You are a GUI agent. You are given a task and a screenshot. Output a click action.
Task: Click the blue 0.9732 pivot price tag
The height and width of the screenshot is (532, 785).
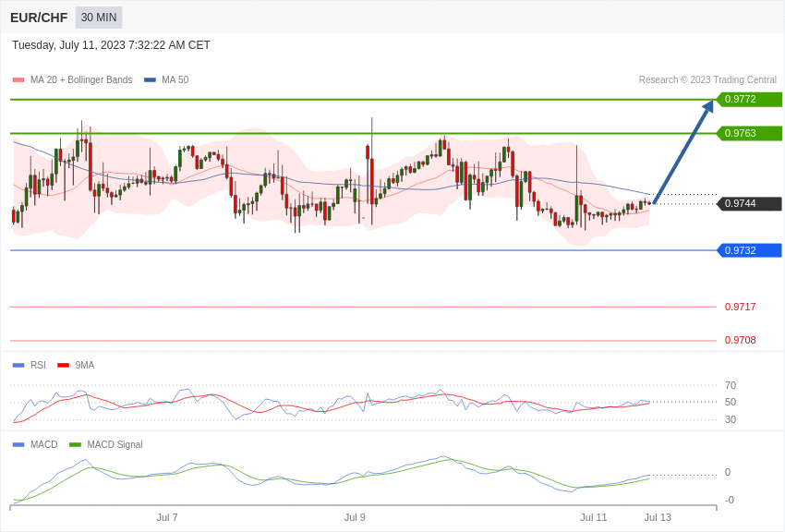pos(750,250)
